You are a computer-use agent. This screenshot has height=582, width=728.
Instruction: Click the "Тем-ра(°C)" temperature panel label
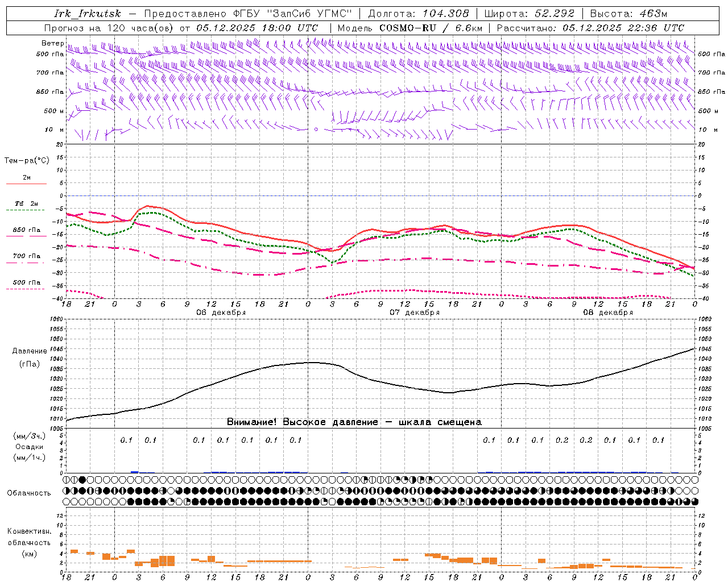click(27, 160)
